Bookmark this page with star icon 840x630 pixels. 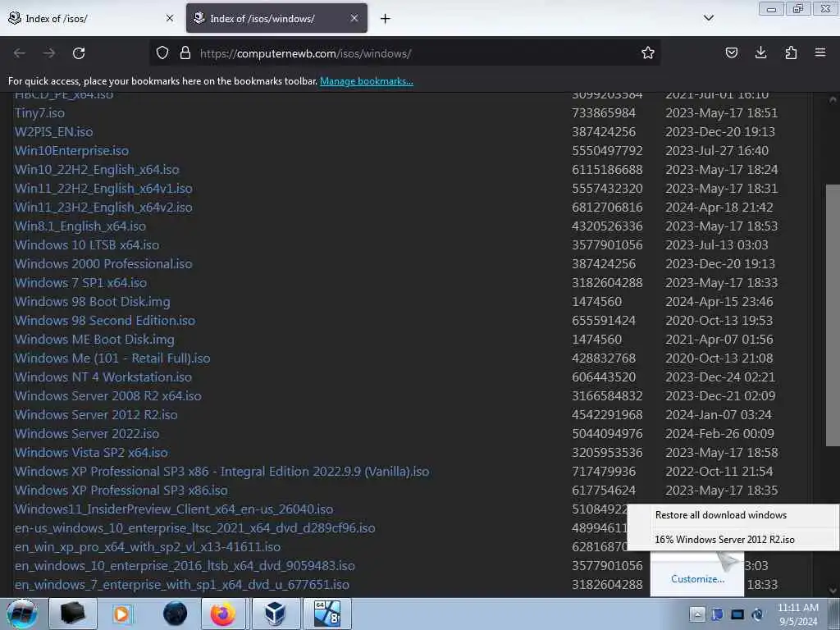(x=648, y=52)
